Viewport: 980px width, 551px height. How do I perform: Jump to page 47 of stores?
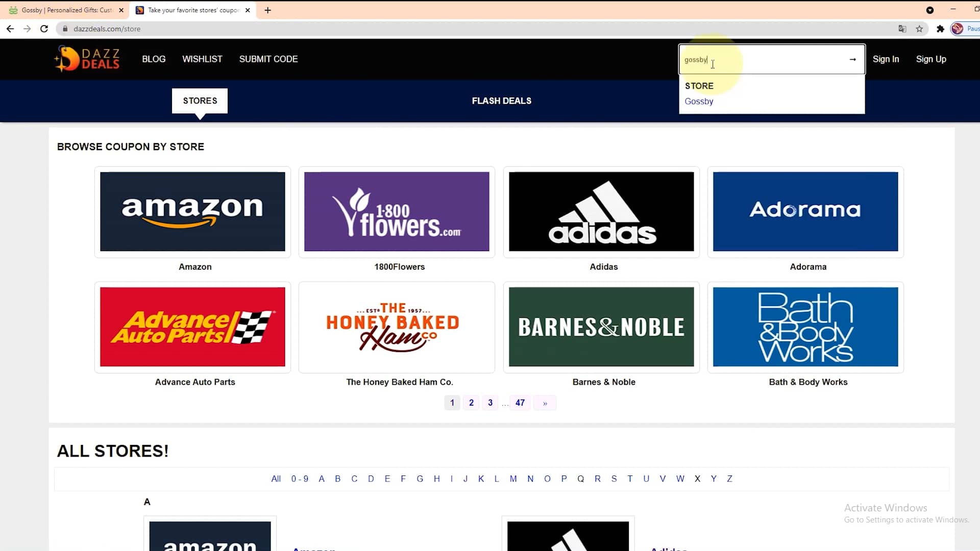pyautogui.click(x=520, y=403)
